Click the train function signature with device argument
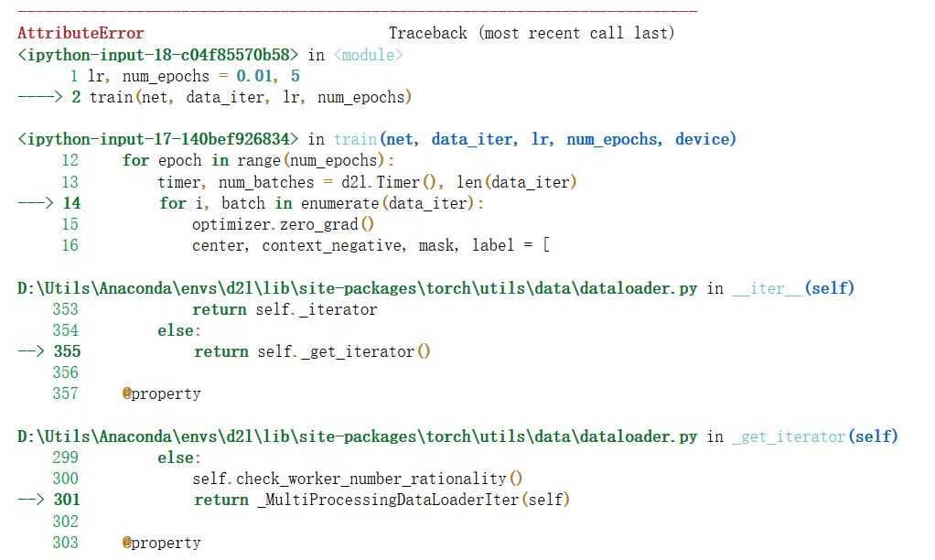 click(535, 139)
